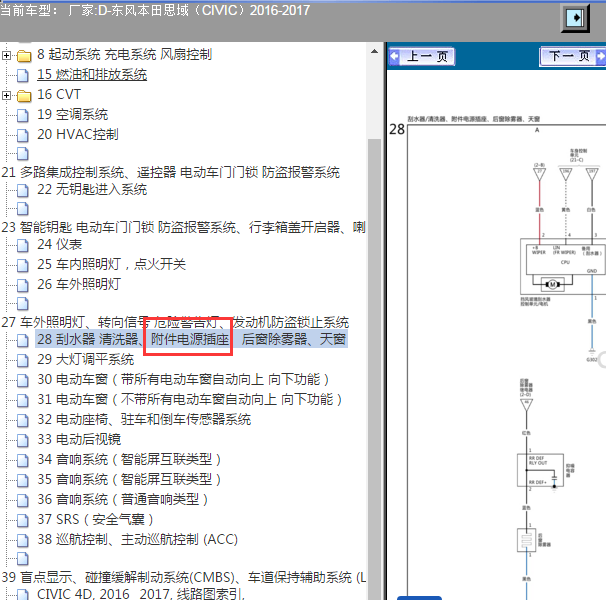Click page icon next to 26 车外照明灯

[23, 286]
